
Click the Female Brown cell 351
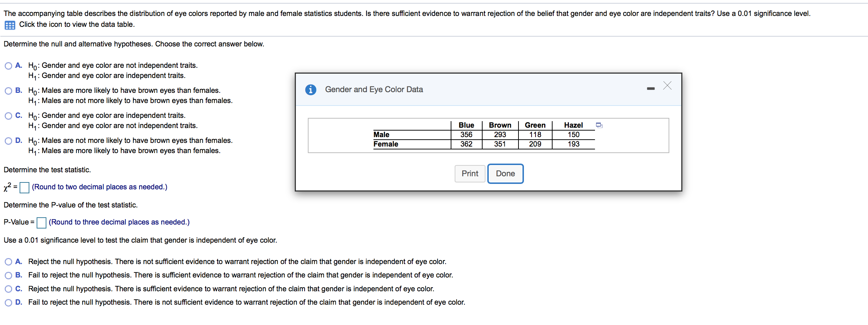(x=500, y=144)
